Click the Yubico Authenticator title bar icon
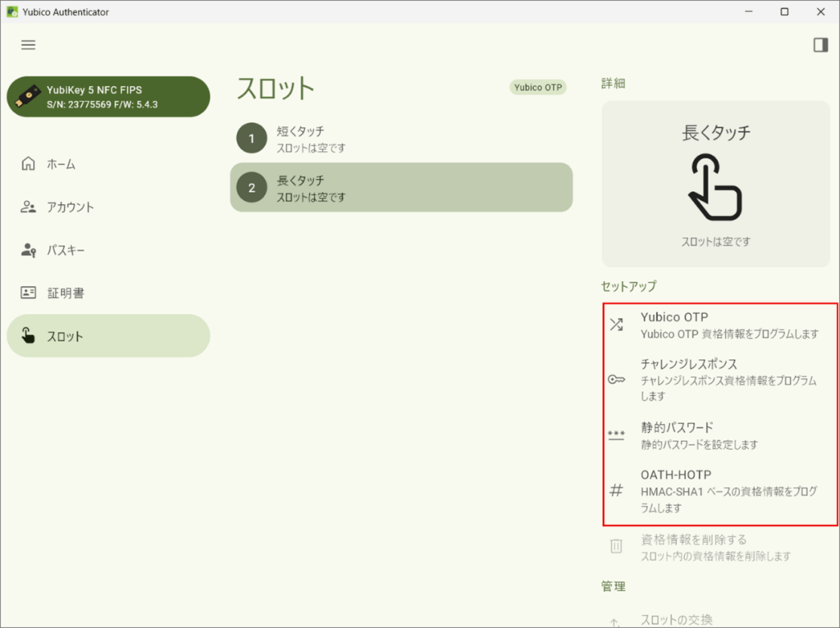 click(x=11, y=11)
